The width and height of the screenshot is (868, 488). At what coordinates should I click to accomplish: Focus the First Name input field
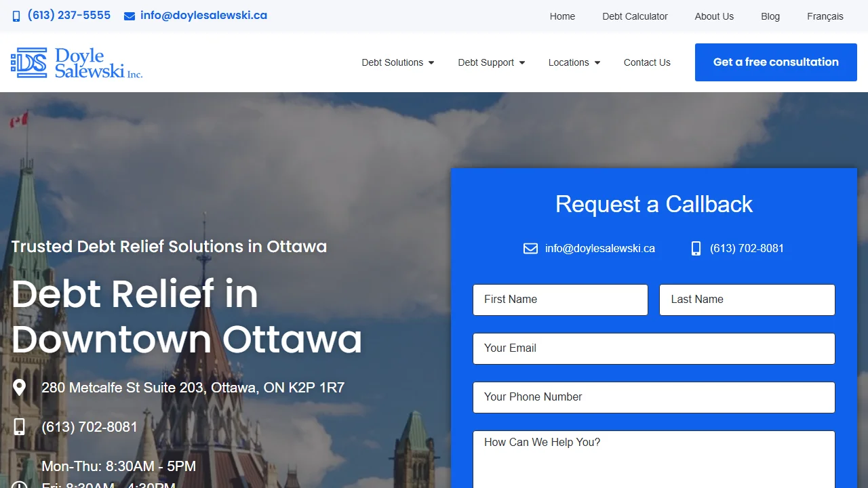560,300
